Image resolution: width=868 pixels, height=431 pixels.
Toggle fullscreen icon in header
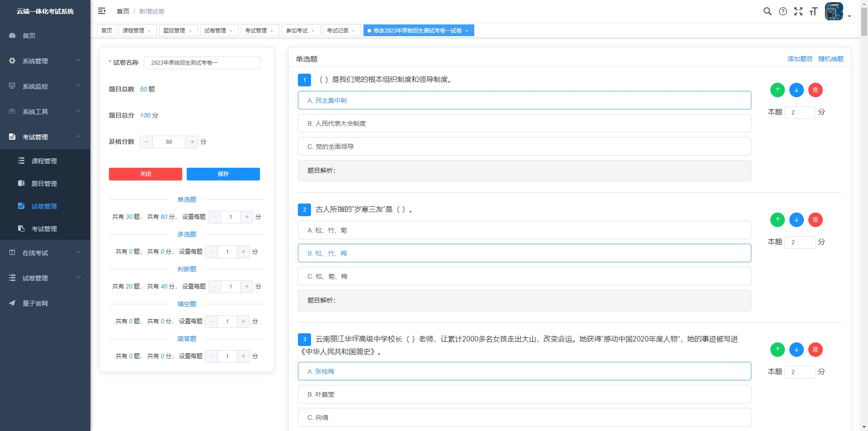point(798,11)
